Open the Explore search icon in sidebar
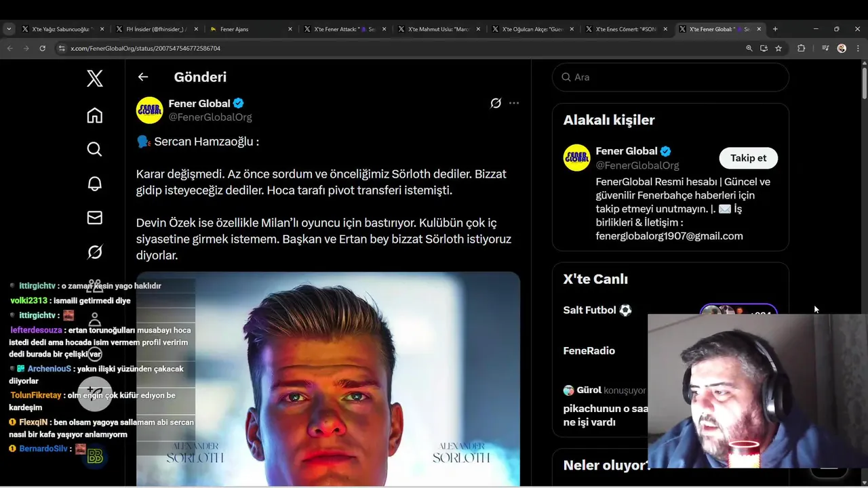The width and height of the screenshot is (868, 488). point(95,149)
